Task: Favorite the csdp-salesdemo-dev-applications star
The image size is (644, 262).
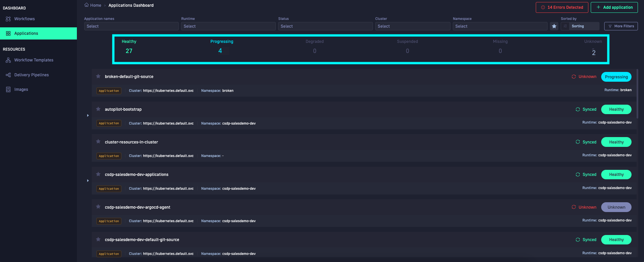Action: 98,174
